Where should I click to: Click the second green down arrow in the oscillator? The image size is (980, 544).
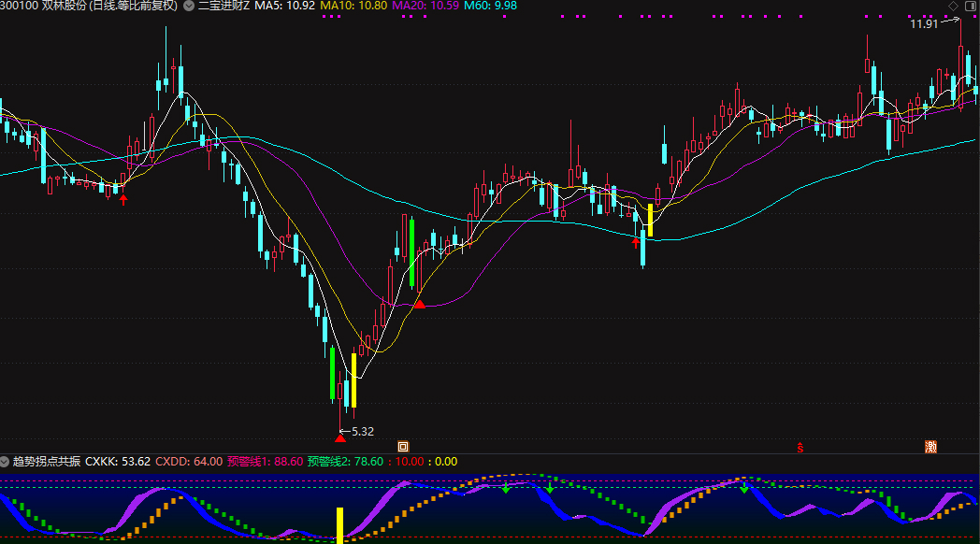coord(549,488)
